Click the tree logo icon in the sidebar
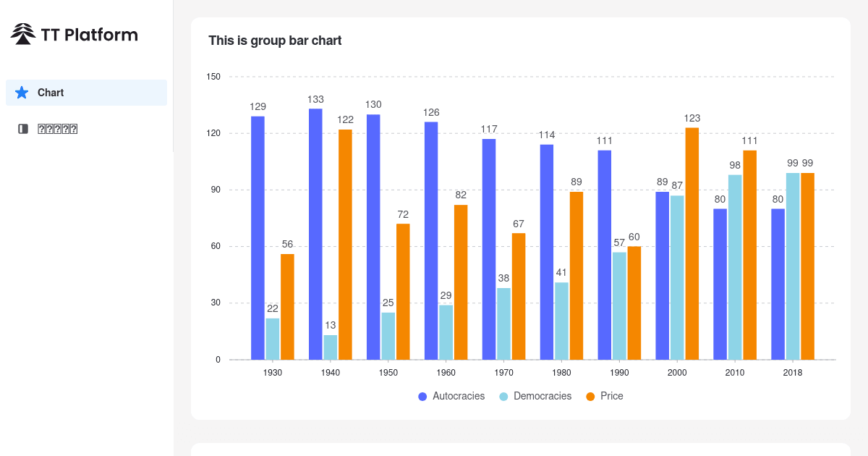Image resolution: width=868 pixels, height=456 pixels. click(x=22, y=33)
